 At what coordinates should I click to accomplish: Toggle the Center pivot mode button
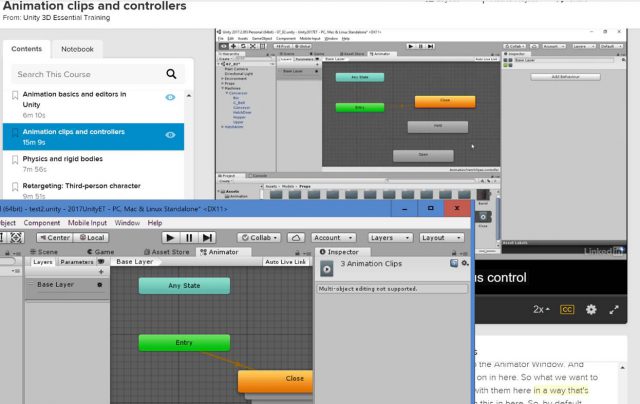(x=55, y=238)
